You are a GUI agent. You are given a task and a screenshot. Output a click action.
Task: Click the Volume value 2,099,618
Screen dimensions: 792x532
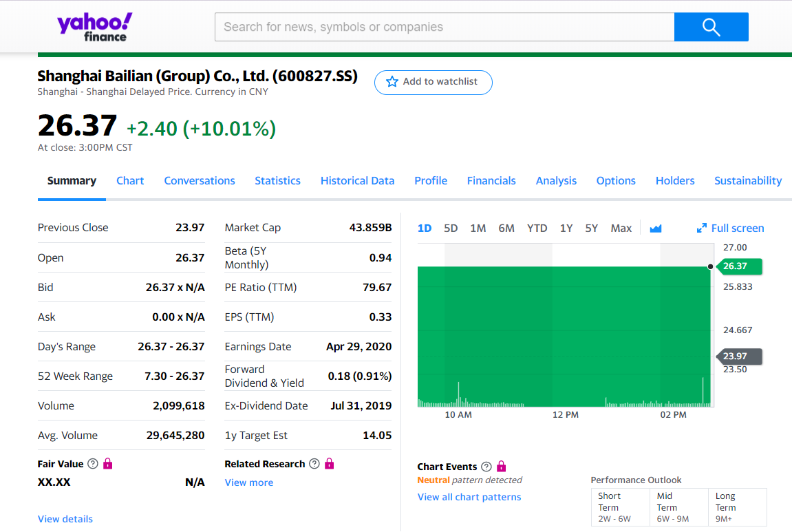click(179, 405)
